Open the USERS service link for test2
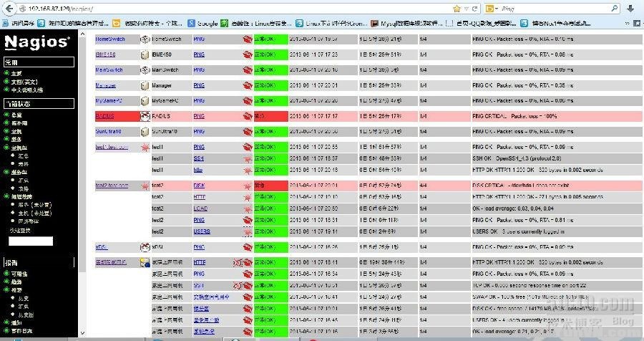Screen dimensions: 644x341 tap(202, 232)
